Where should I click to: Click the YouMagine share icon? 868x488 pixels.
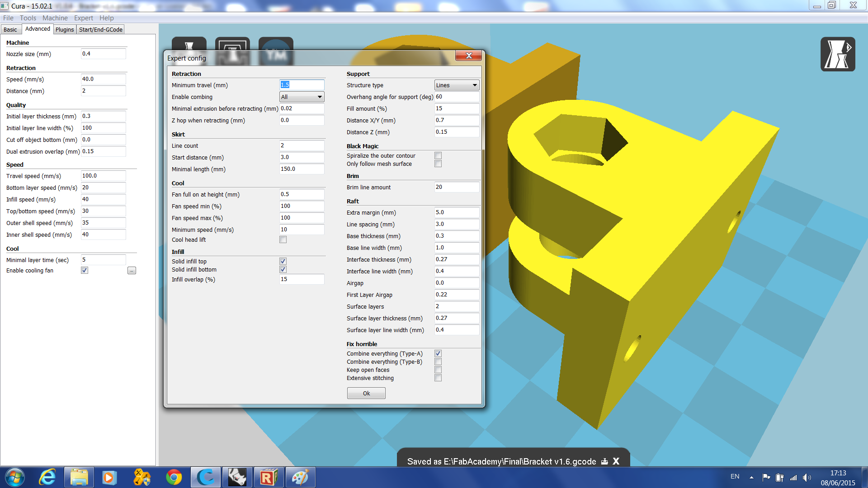(276, 44)
